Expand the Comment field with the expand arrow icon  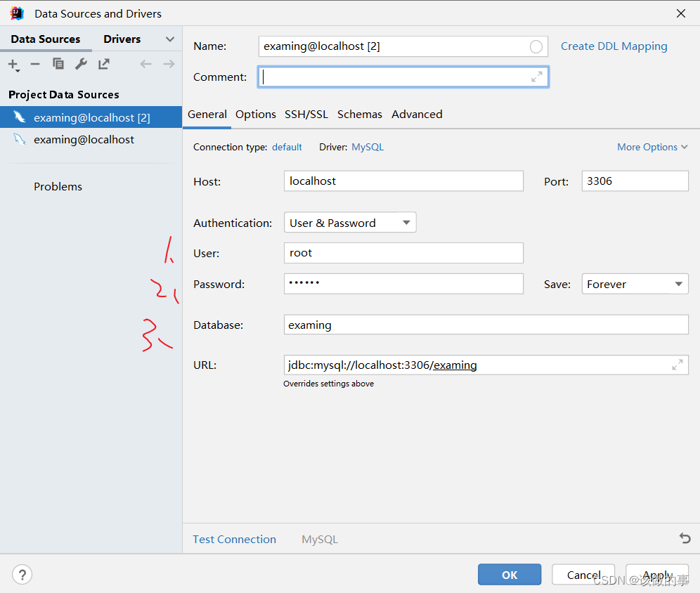tap(537, 77)
